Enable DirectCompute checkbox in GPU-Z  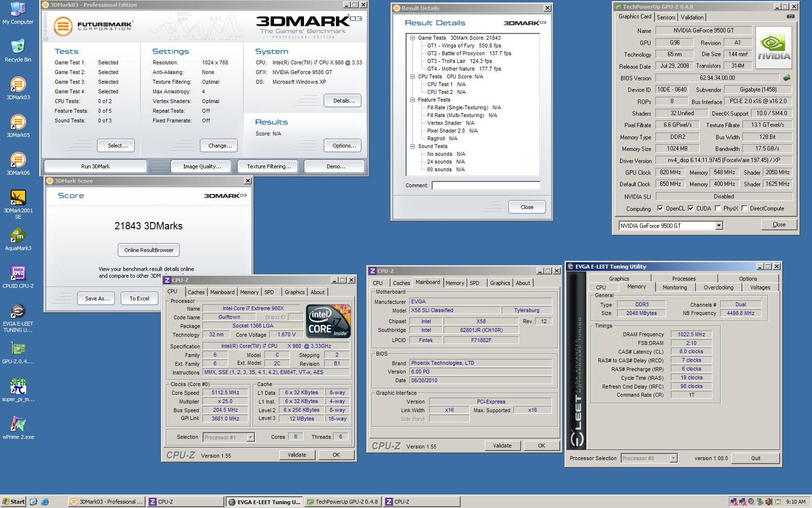pos(744,208)
